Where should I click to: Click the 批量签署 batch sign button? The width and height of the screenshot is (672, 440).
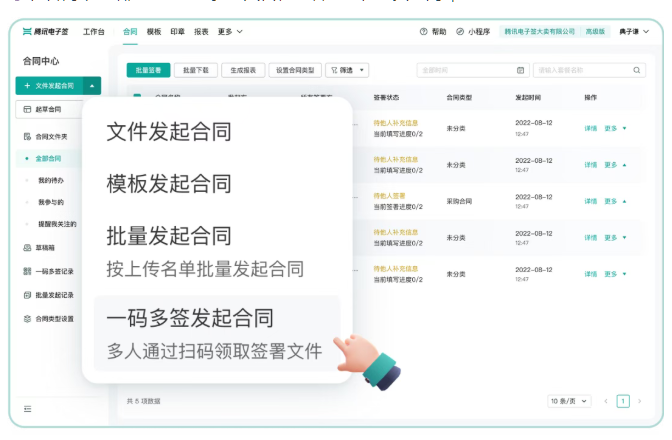click(148, 70)
